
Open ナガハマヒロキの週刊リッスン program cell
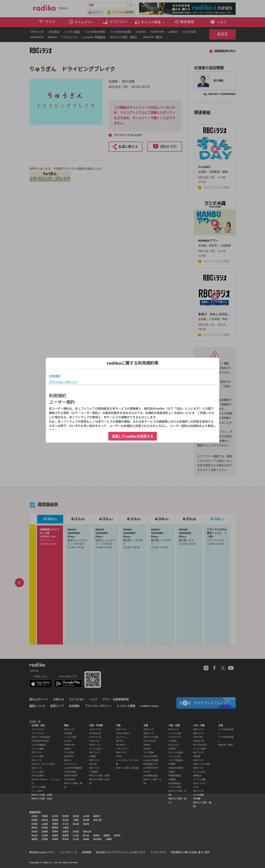(x=217, y=585)
